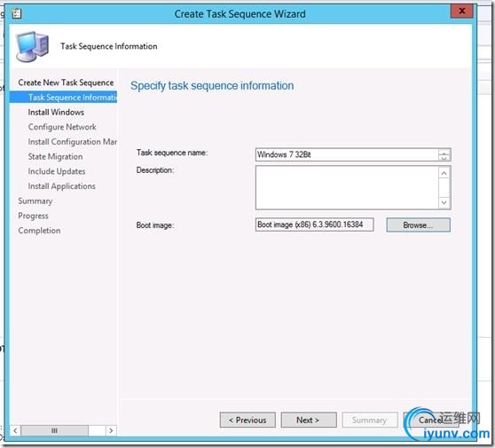The image size is (495, 448).
Task: Close the Create Task Sequence Wizard
Action: point(461,11)
